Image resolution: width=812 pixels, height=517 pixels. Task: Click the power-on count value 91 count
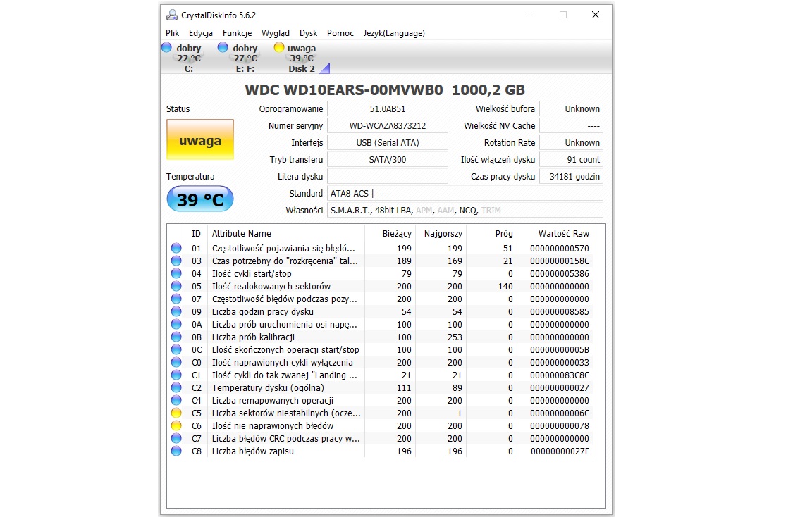[x=571, y=159]
